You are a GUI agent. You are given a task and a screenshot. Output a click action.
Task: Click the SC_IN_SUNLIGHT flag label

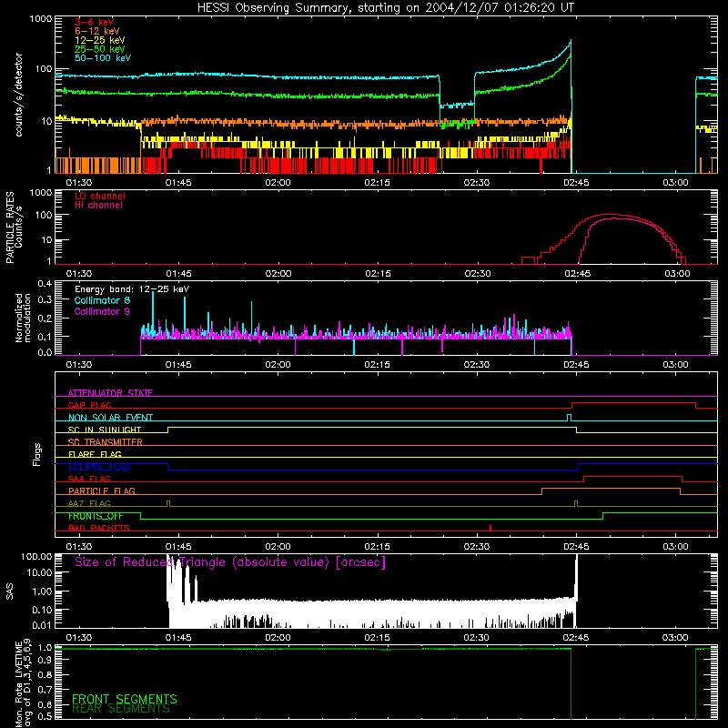coord(105,430)
